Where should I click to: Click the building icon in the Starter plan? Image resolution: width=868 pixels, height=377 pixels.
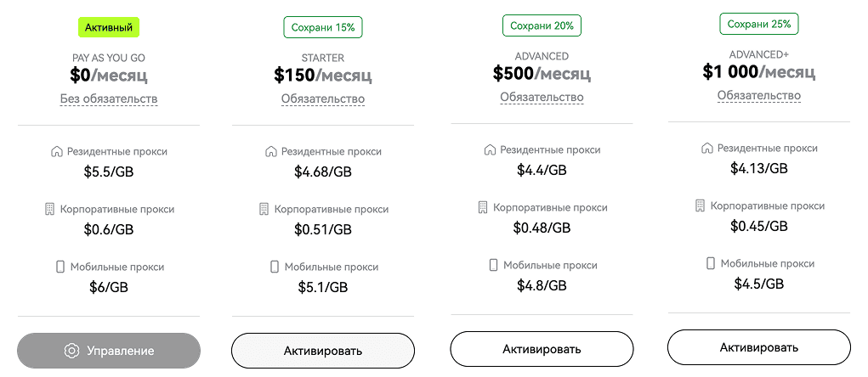[x=264, y=209]
